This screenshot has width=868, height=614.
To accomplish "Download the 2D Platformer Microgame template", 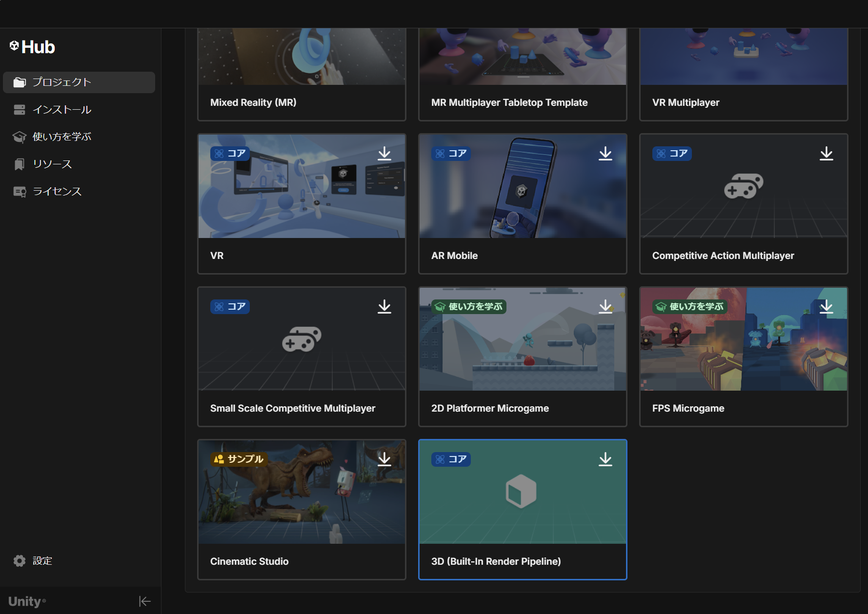I will point(605,307).
